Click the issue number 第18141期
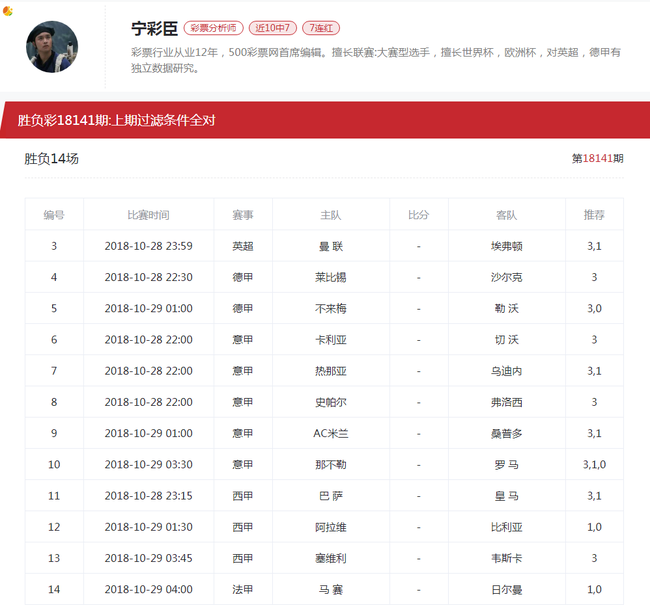650x612 pixels. (597, 158)
